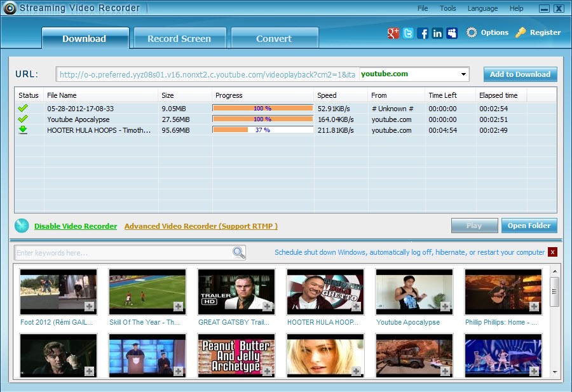Click the Register key icon
The width and height of the screenshot is (572, 392).
521,32
